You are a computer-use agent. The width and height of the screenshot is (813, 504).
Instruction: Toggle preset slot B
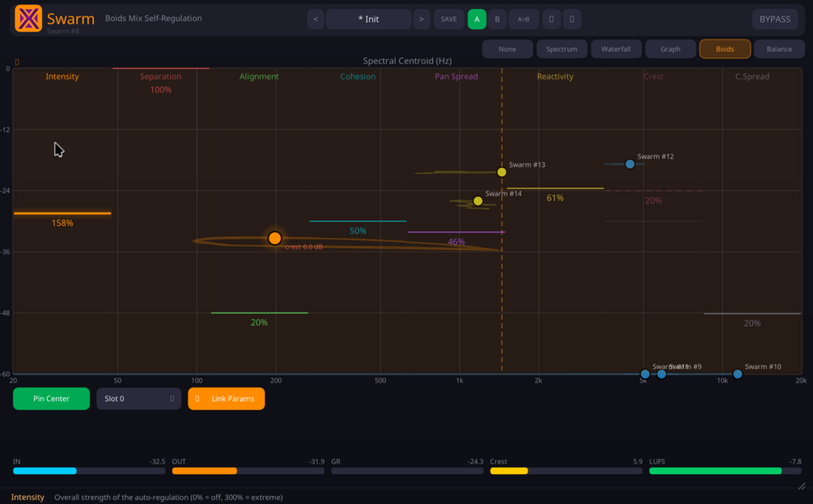(x=498, y=19)
